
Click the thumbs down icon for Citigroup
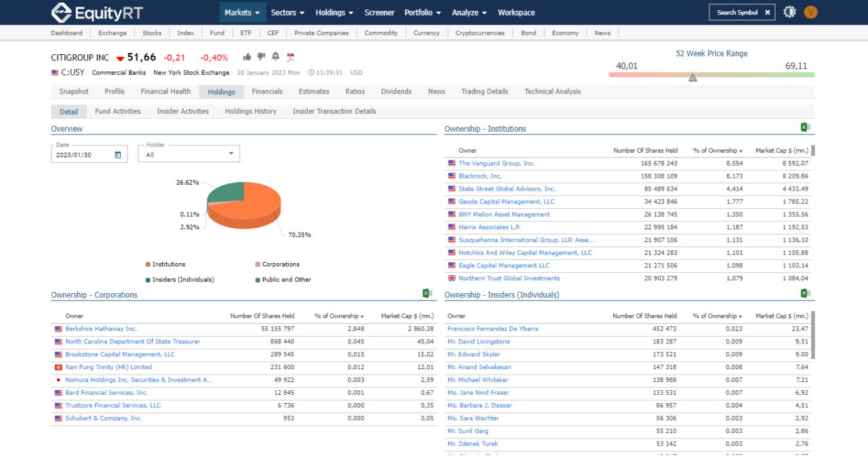[x=261, y=57]
